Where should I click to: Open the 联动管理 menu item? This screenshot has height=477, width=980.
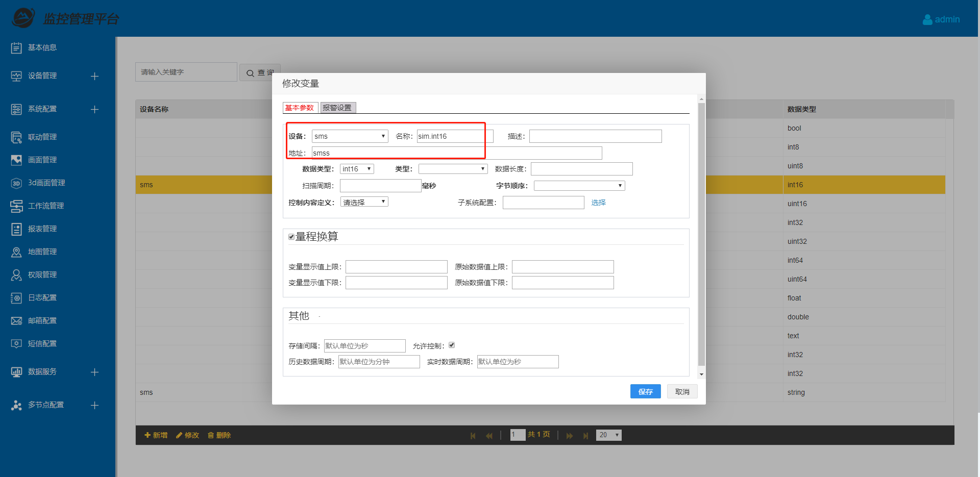(x=42, y=137)
